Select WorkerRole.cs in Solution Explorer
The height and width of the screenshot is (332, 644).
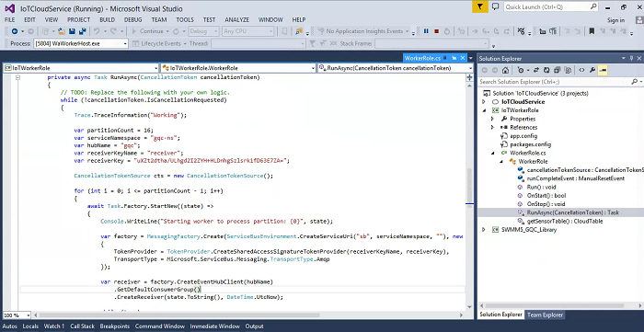tap(528, 153)
